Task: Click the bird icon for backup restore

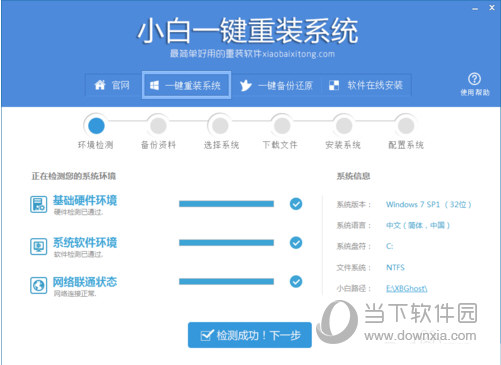Action: click(246, 86)
